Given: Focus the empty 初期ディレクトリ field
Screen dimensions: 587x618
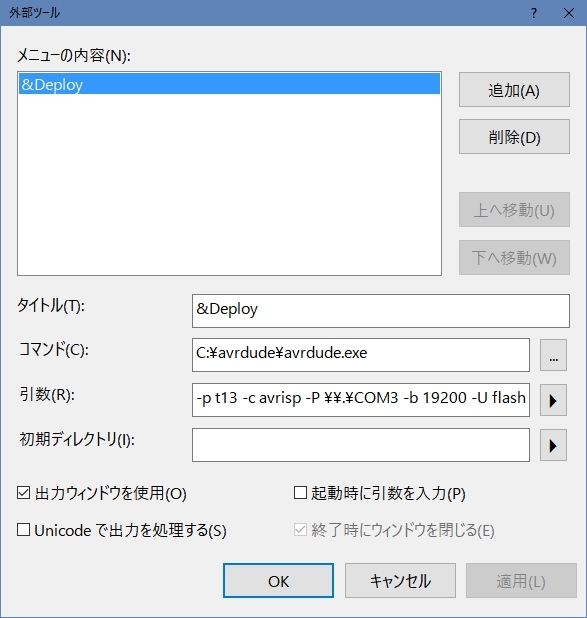Looking at the screenshot, I should tap(361, 445).
